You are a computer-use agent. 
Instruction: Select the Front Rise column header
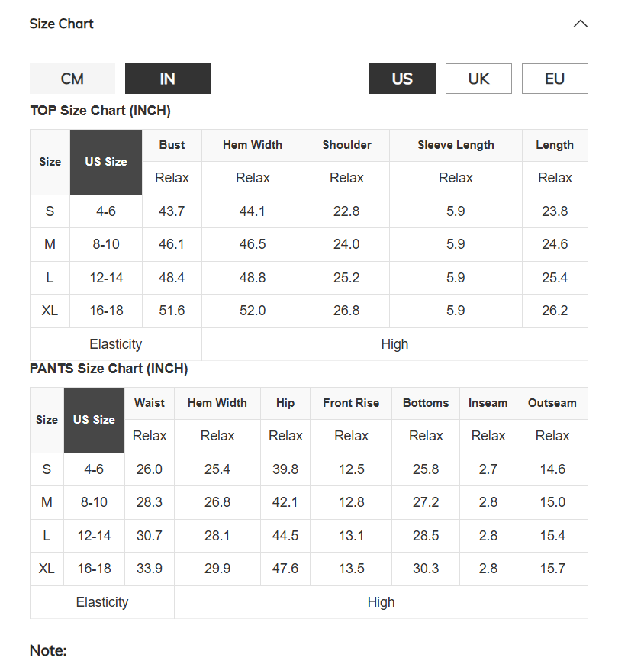click(x=351, y=403)
